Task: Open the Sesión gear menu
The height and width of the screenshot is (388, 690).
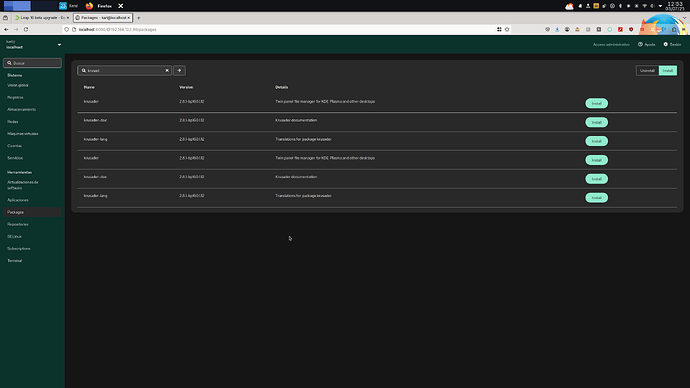Action: coord(672,44)
